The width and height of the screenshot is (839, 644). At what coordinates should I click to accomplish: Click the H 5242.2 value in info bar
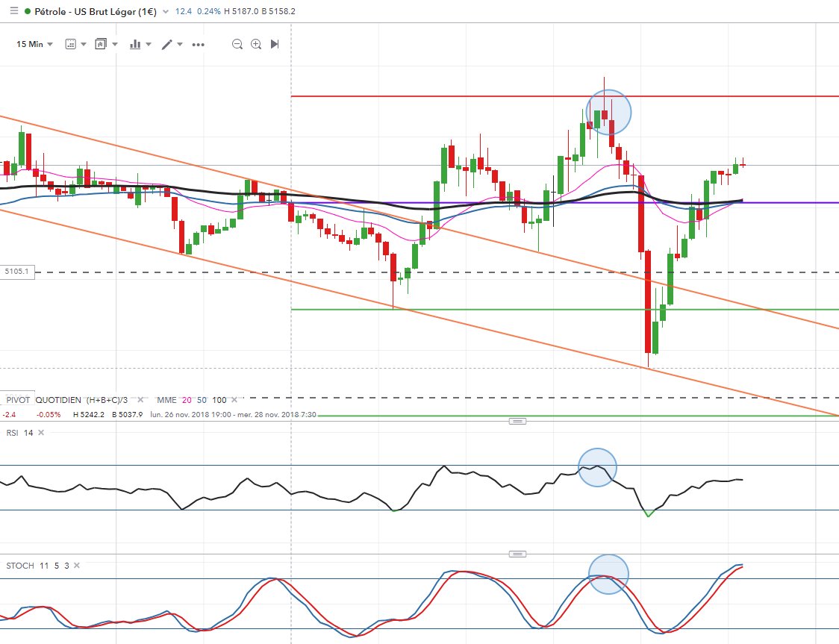coord(89,415)
